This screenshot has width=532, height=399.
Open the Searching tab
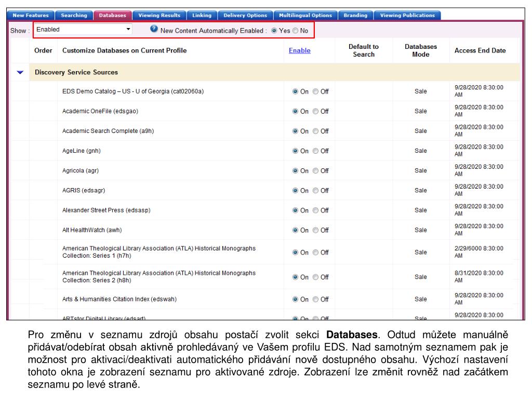click(x=74, y=15)
